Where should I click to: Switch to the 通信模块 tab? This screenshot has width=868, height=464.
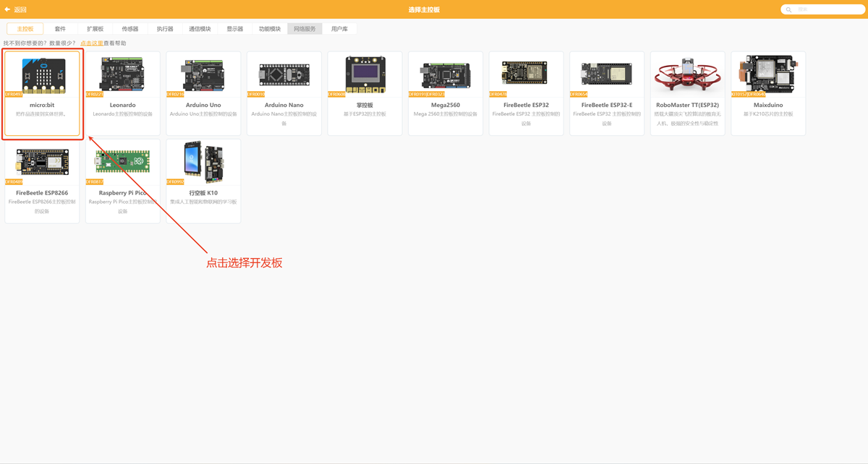pyautogui.click(x=200, y=29)
